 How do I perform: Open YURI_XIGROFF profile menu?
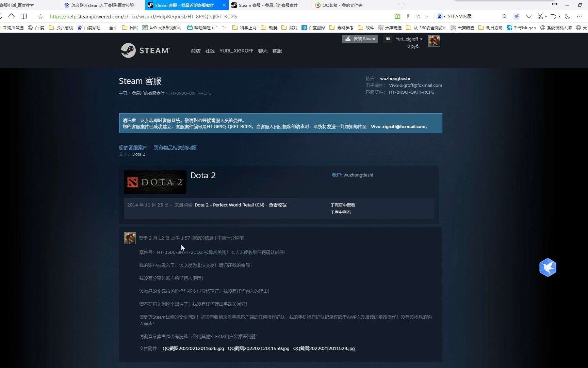236,51
